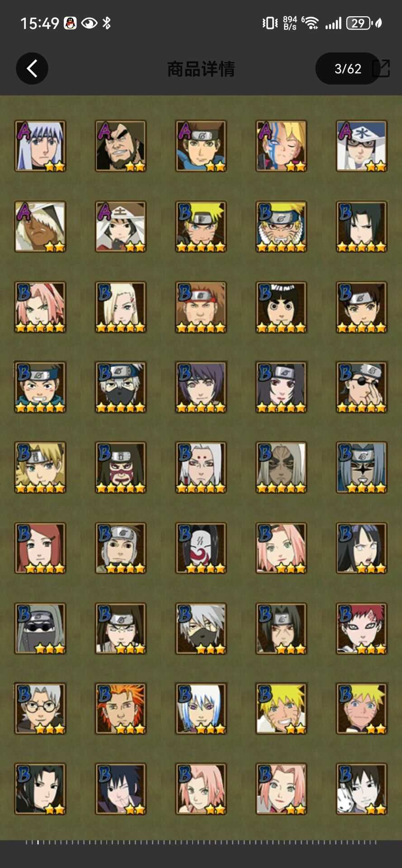Select the fox-masked Anbu character
The height and width of the screenshot is (868, 402).
201,548
